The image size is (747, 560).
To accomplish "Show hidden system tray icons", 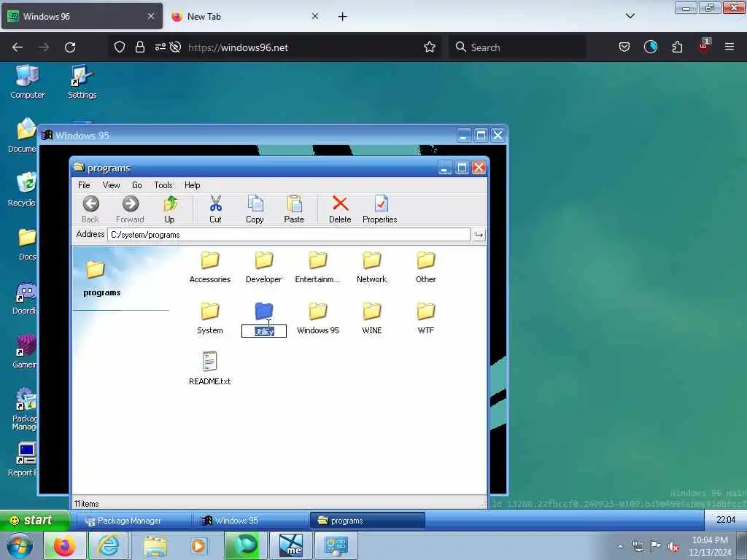I will point(620,546).
